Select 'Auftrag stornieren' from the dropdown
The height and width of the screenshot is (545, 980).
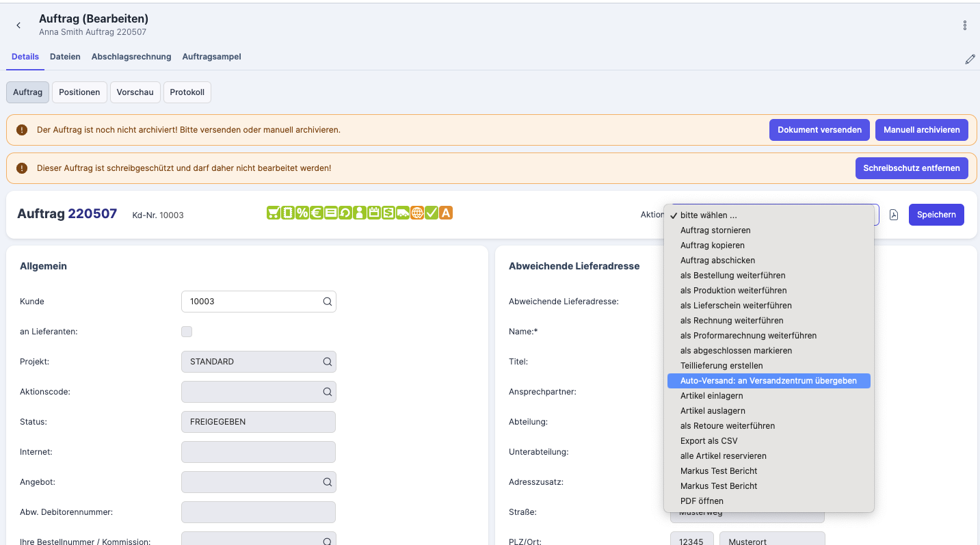pyautogui.click(x=715, y=230)
